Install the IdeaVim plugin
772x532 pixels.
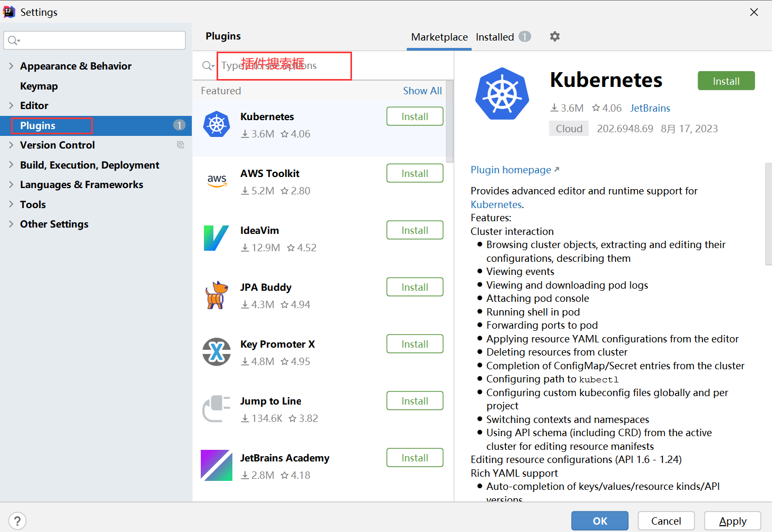point(415,230)
